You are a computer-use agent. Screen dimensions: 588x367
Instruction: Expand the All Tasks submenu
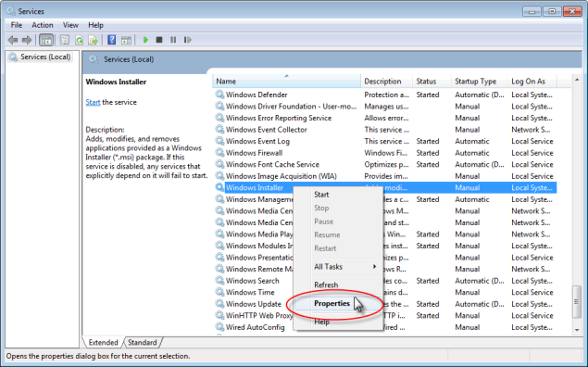pyautogui.click(x=337, y=266)
